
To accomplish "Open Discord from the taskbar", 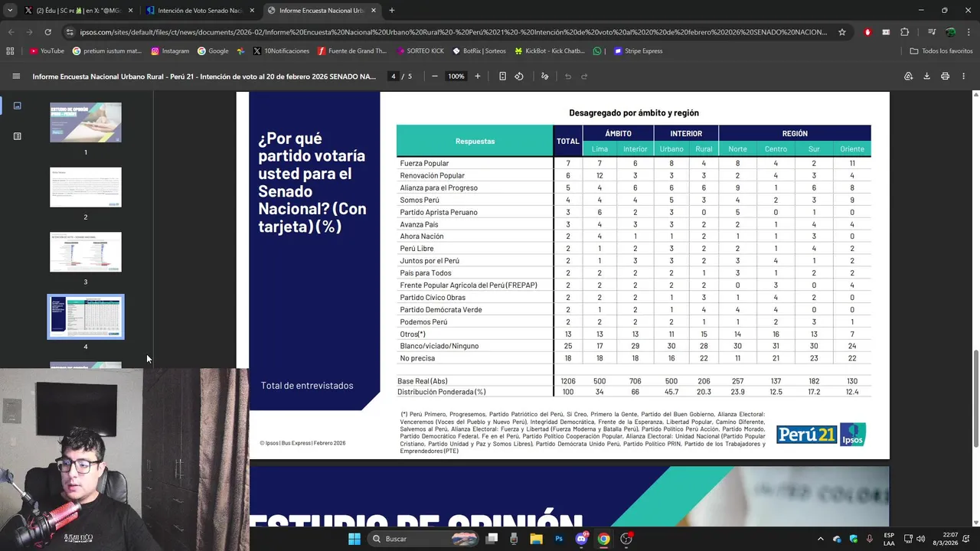I will (581, 539).
